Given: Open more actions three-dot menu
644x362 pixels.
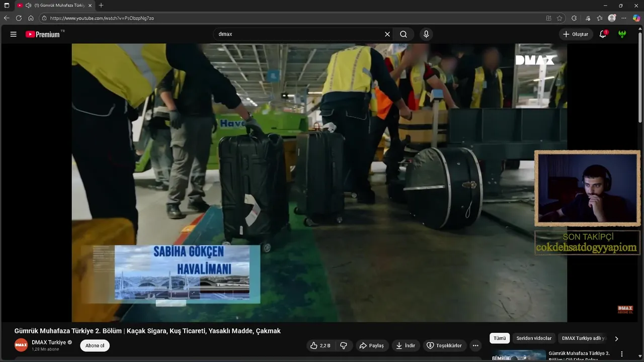Looking at the screenshot, I should [x=475, y=345].
